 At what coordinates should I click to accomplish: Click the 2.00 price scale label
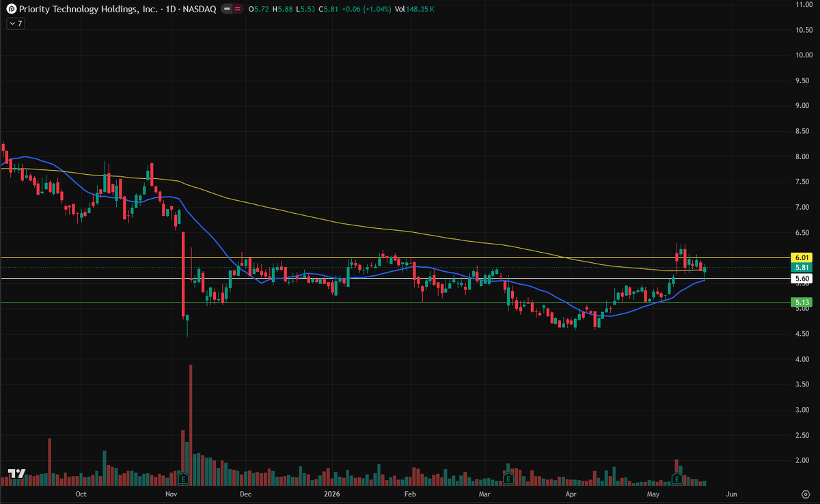pyautogui.click(x=803, y=460)
